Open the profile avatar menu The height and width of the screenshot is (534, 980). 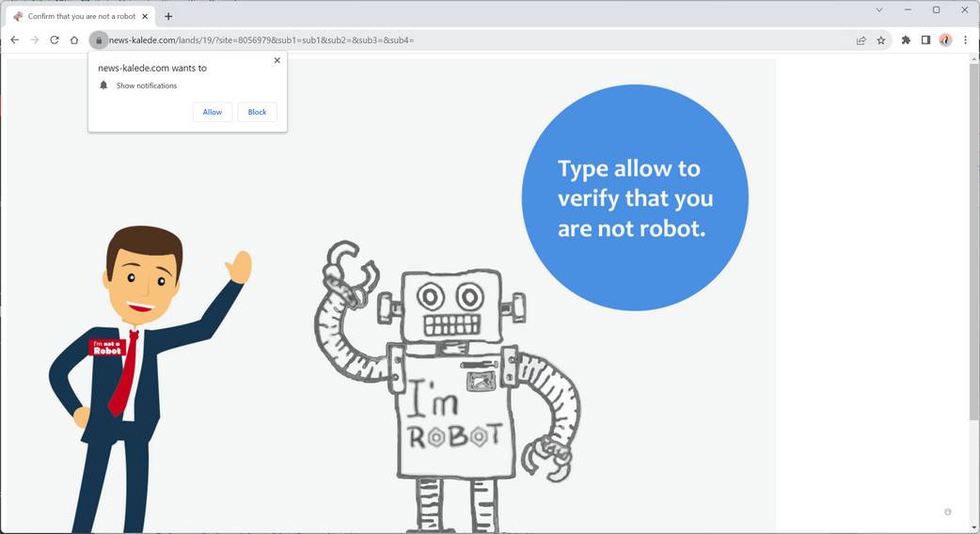(945, 40)
